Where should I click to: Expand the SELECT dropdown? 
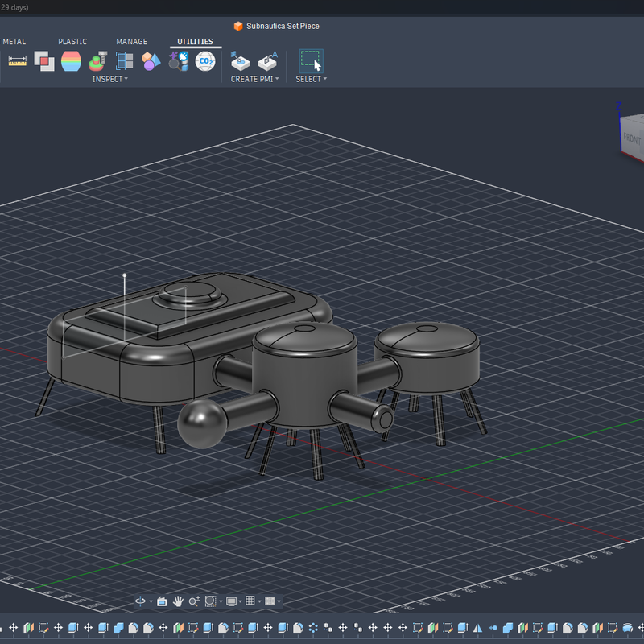(x=325, y=79)
